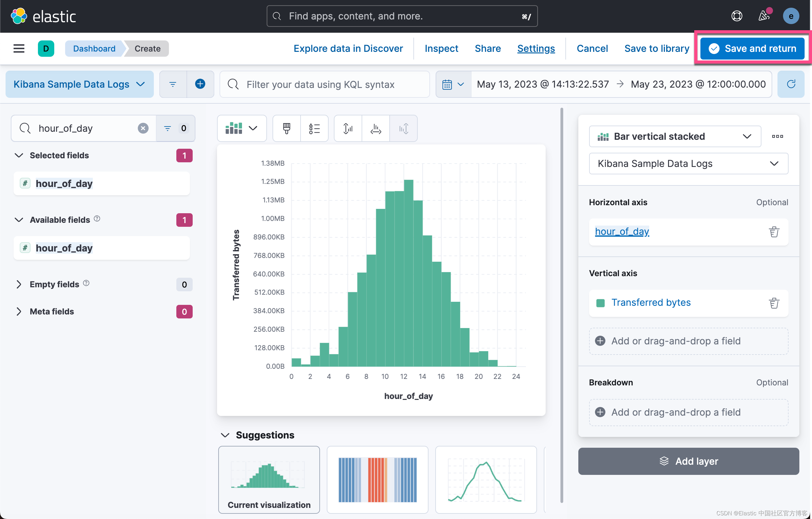The image size is (812, 519).
Task: Open the visual options paintbrush menu
Action: coord(286,128)
